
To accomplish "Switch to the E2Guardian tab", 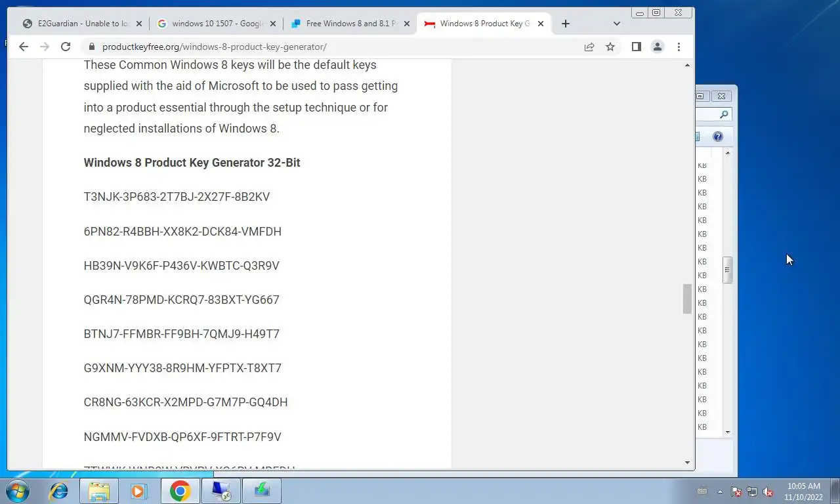I will [x=82, y=24].
